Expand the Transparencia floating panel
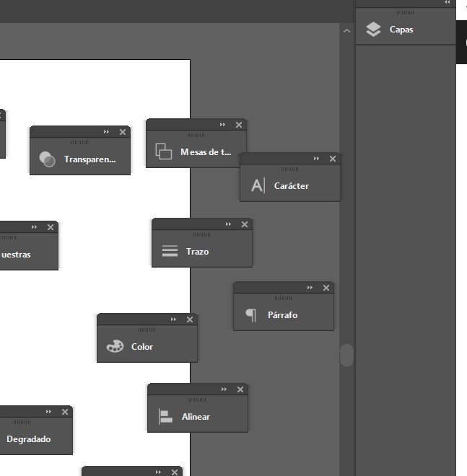This screenshot has height=476, width=467. point(106,132)
